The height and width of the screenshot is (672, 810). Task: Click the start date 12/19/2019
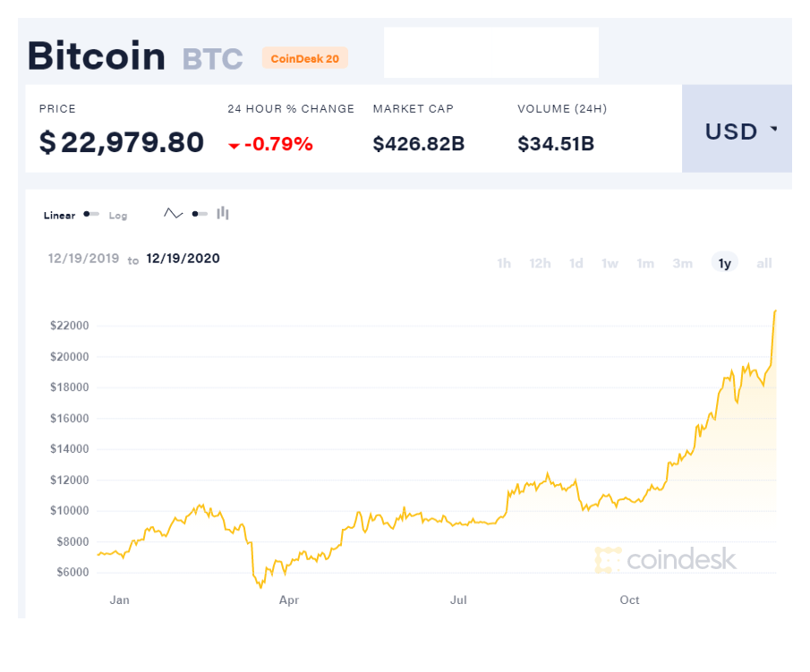pos(83,259)
